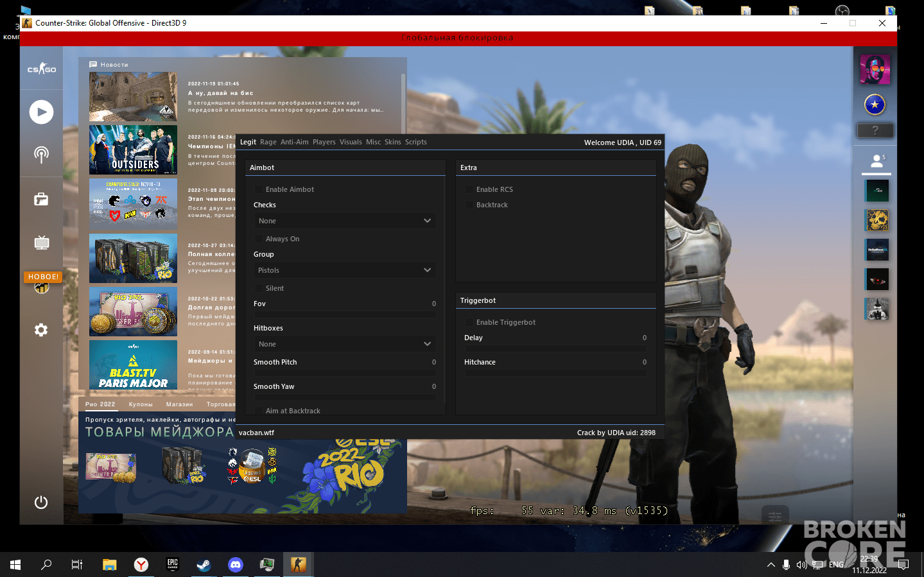Open the Windows Start menu

tap(15, 565)
